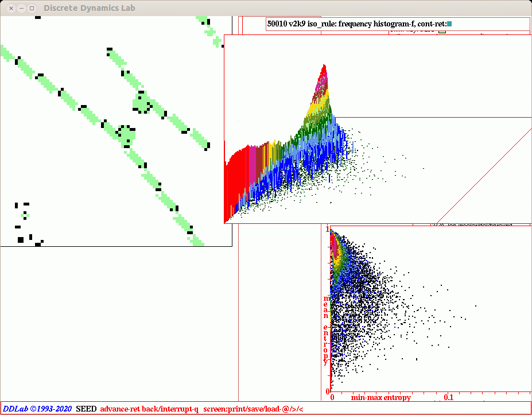The width and height of the screenshot is (532, 415).
Task: Click the teal cursor square after cont-ret
Action: pos(449,24)
